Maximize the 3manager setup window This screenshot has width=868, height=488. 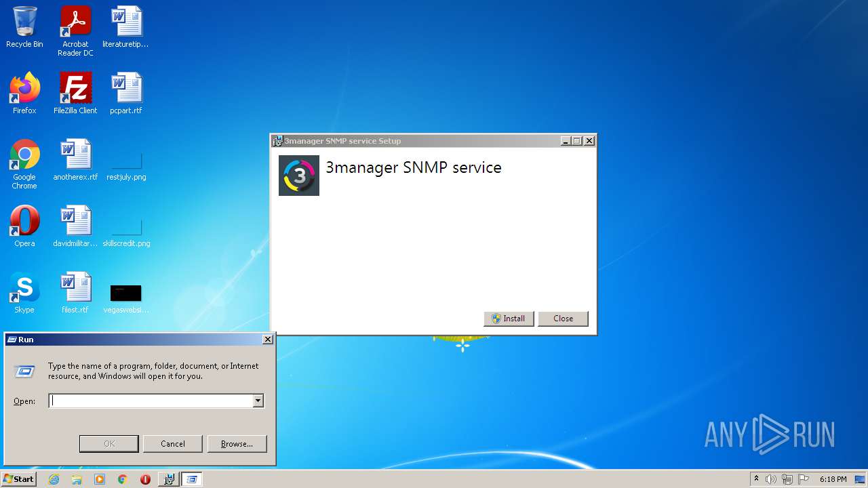coord(577,141)
